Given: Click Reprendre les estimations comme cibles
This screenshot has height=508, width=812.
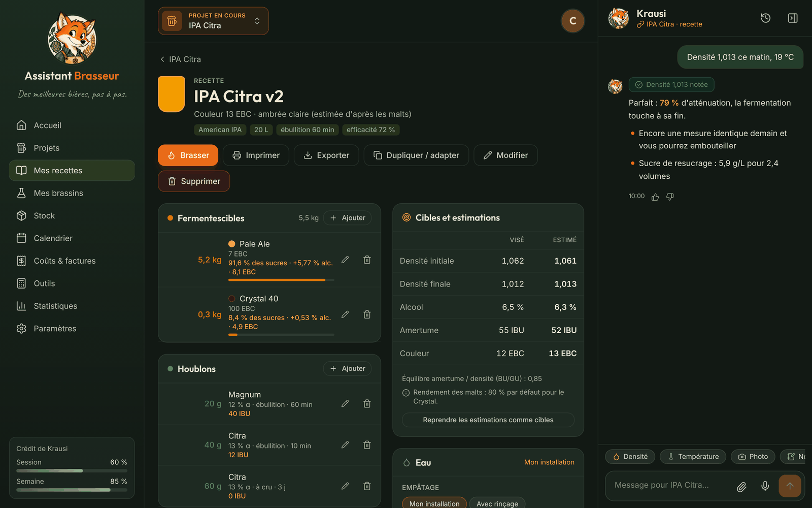Looking at the screenshot, I should (488, 420).
